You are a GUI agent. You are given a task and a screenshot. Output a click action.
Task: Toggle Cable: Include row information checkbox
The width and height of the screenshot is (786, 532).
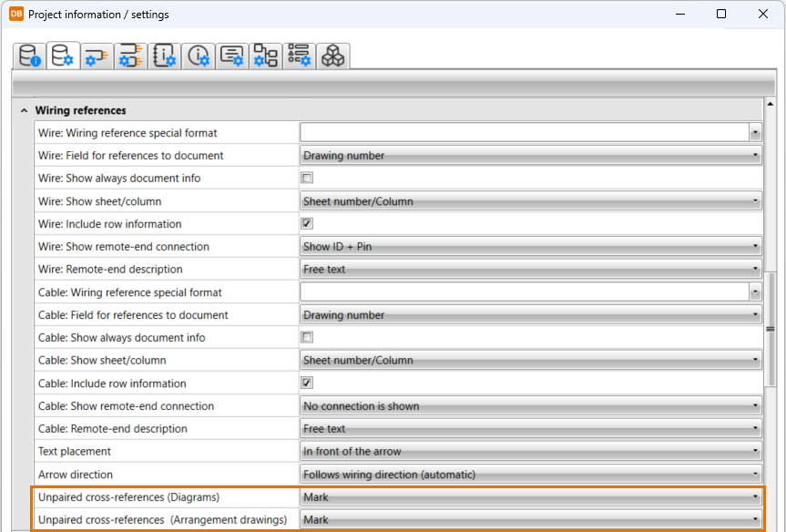[x=307, y=384]
